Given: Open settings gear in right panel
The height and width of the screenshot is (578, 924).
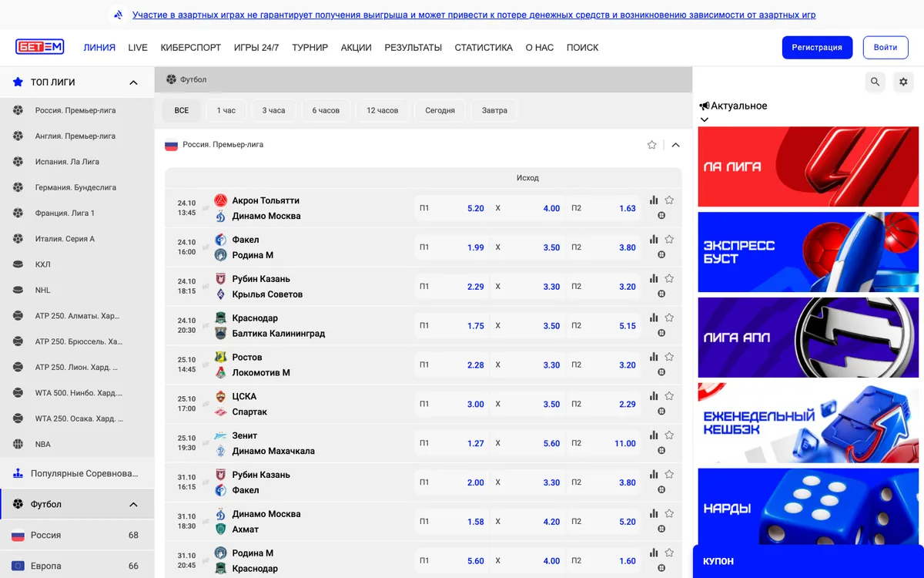Looking at the screenshot, I should click(x=903, y=82).
